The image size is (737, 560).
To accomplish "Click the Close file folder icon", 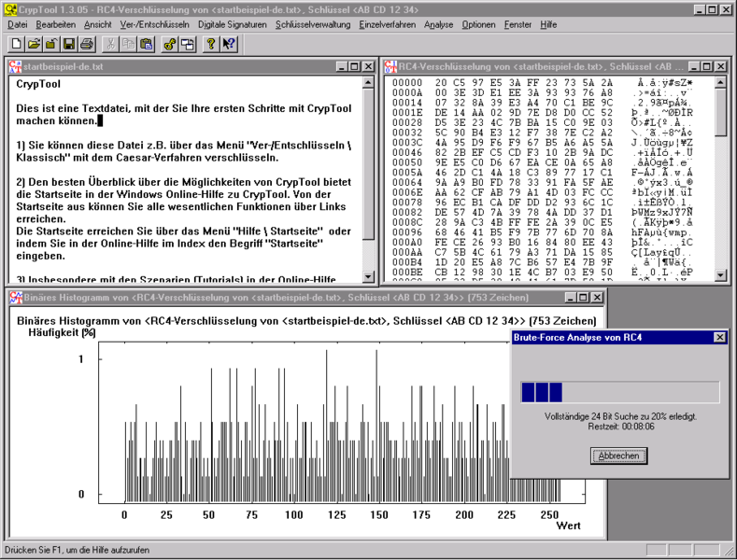I will [x=51, y=44].
